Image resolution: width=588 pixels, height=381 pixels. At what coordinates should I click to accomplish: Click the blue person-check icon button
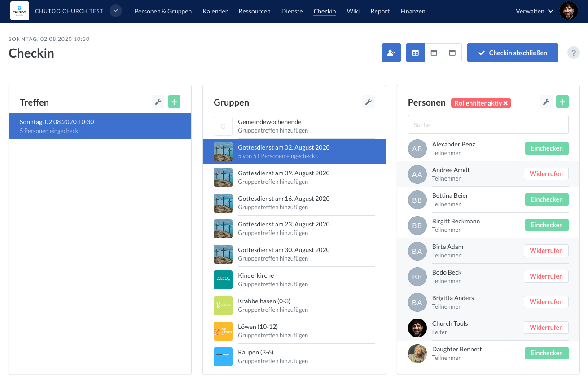click(x=391, y=53)
